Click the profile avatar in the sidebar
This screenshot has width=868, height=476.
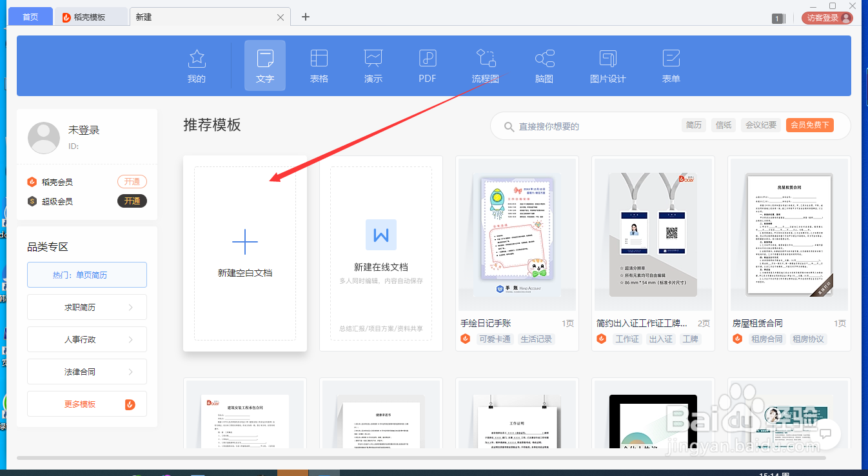point(43,137)
